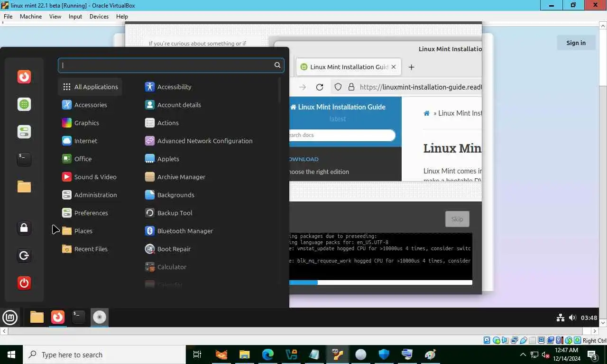Select Recent Files category
The height and width of the screenshot is (364, 607).
coord(85,249)
